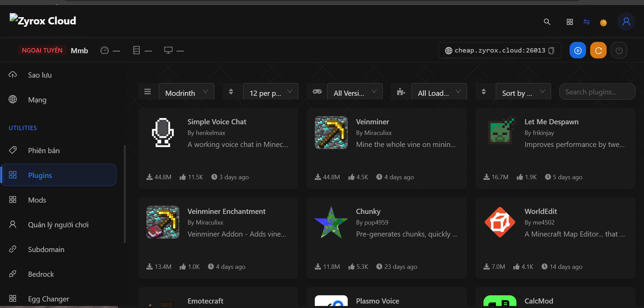
Task: Open the Sort by dropdown
Action: tap(523, 93)
